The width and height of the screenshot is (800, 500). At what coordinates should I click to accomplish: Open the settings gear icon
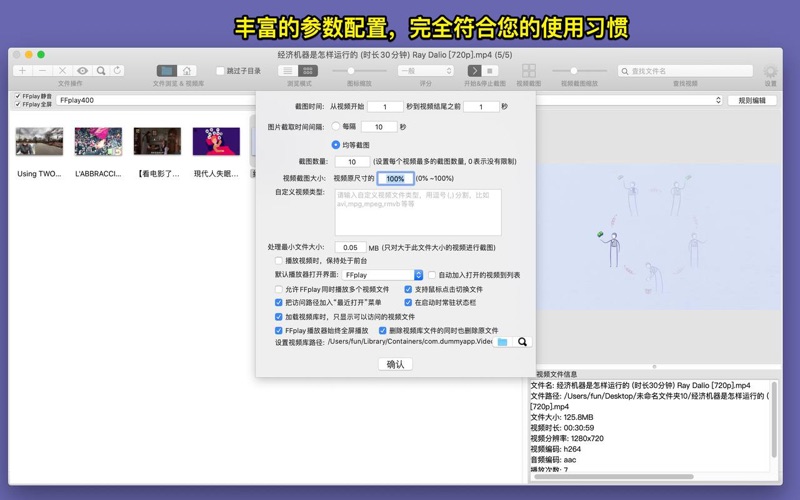pos(770,71)
